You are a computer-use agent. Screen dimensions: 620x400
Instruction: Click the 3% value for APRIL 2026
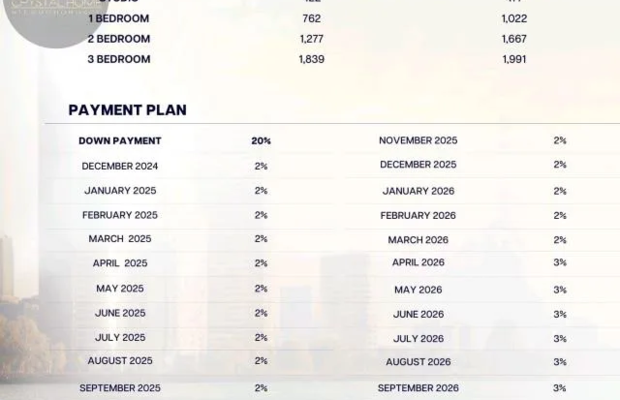pyautogui.click(x=560, y=262)
